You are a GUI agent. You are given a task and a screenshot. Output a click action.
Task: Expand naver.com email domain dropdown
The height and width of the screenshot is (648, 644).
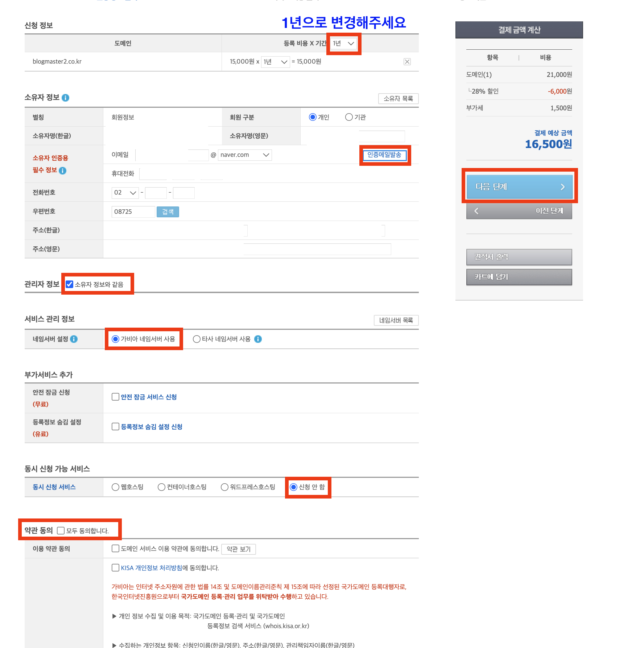pyautogui.click(x=245, y=155)
